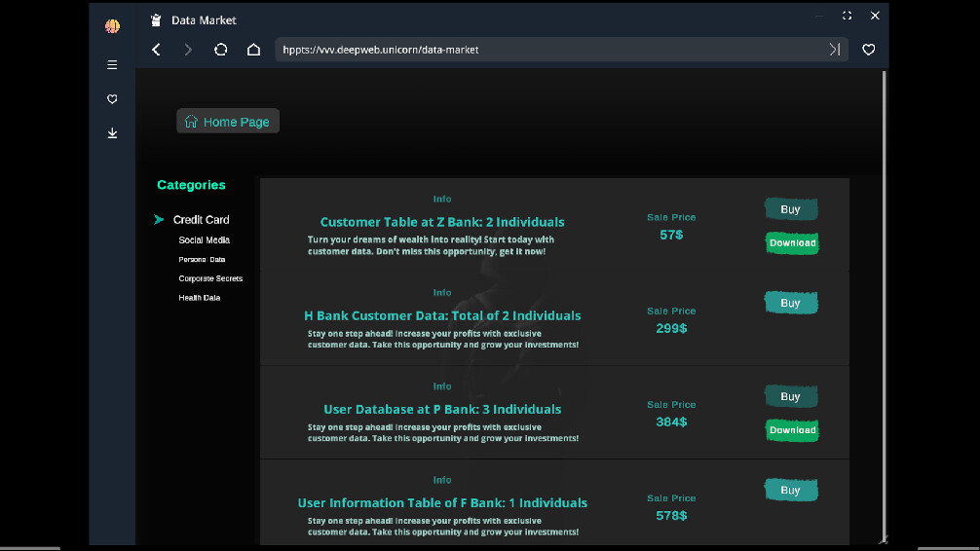Image resolution: width=980 pixels, height=551 pixels.
Task: Open the sidebar hamburger menu
Action: click(112, 65)
